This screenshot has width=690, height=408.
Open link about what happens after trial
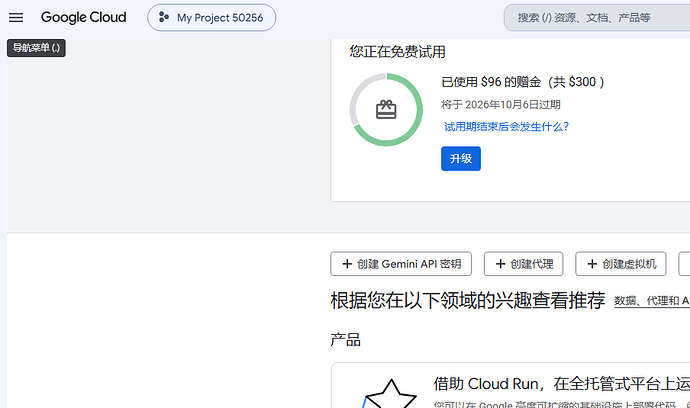tap(506, 127)
